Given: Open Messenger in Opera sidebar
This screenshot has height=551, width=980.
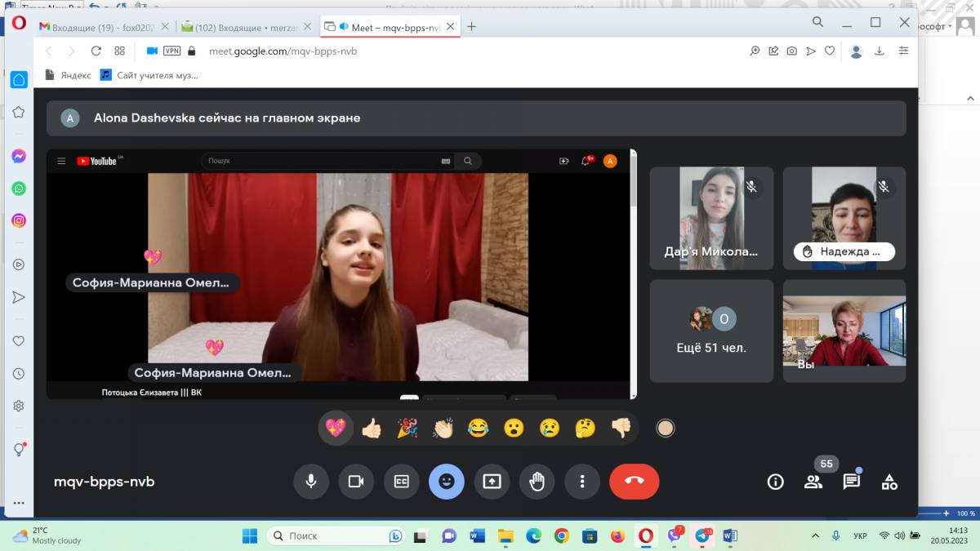Looking at the screenshot, I should pyautogui.click(x=18, y=156).
